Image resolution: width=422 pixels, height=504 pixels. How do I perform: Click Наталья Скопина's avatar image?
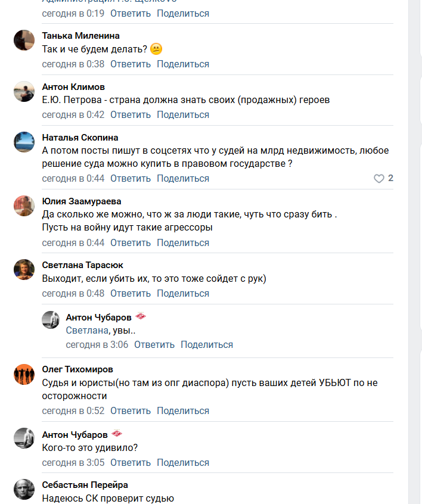pyautogui.click(x=24, y=142)
